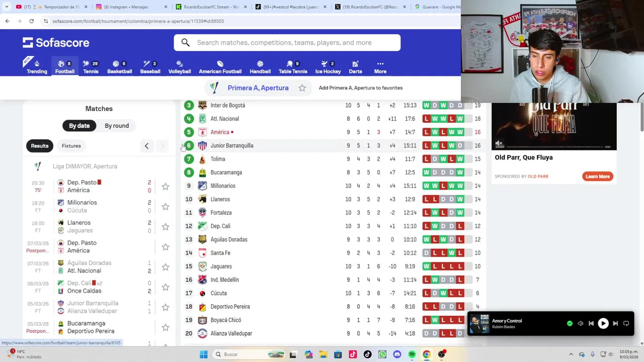Screen dimensions: 644x362
Task: Favorite the postponed Dep. Pasto vs América match
Action: 165,247
